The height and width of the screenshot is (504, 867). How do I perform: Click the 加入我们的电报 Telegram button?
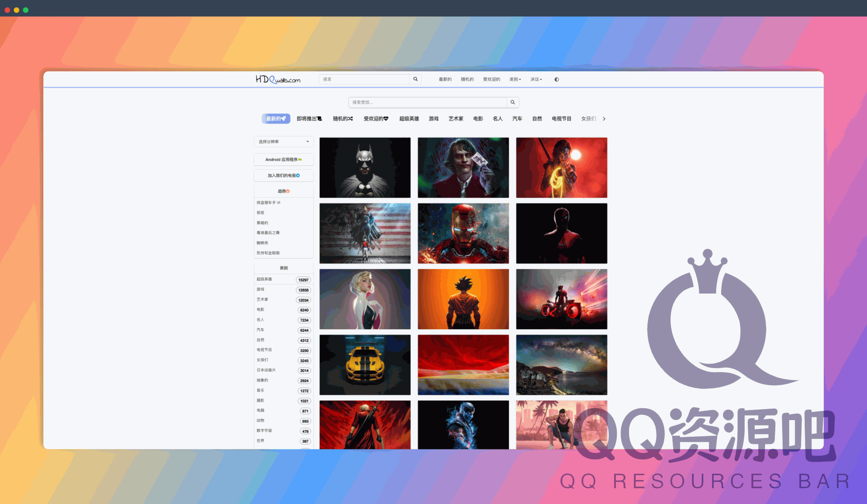click(x=284, y=176)
